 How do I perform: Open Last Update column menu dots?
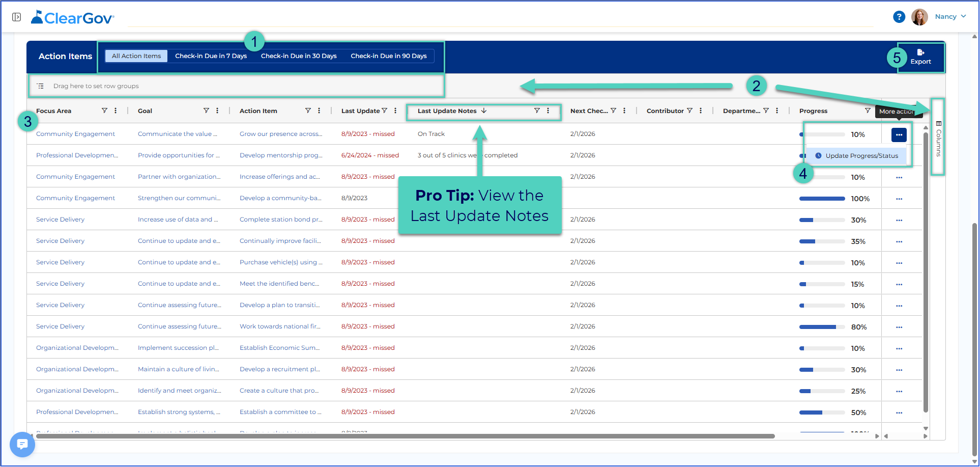[x=395, y=111]
